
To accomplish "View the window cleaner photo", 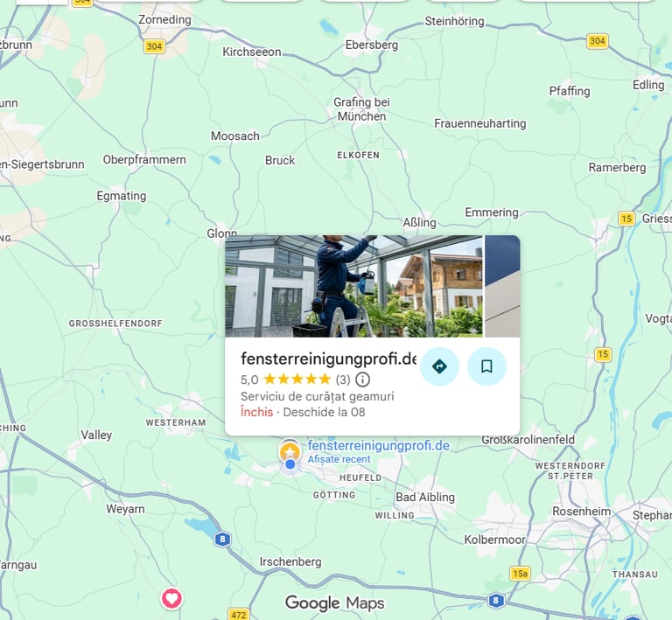I will click(x=353, y=286).
